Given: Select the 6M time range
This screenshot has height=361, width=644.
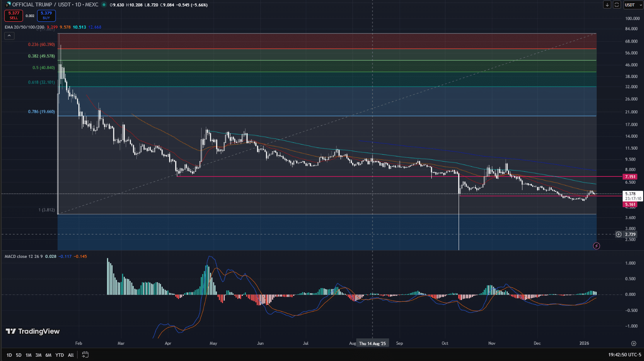Looking at the screenshot, I should [48, 355].
